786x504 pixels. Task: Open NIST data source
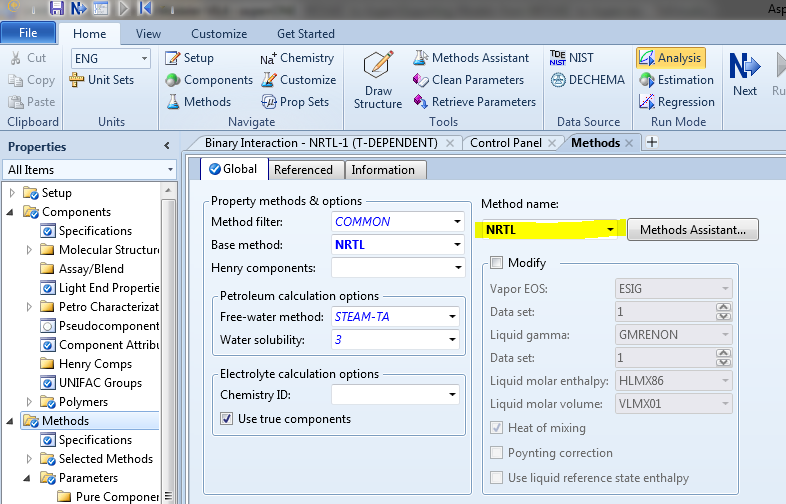pyautogui.click(x=571, y=58)
